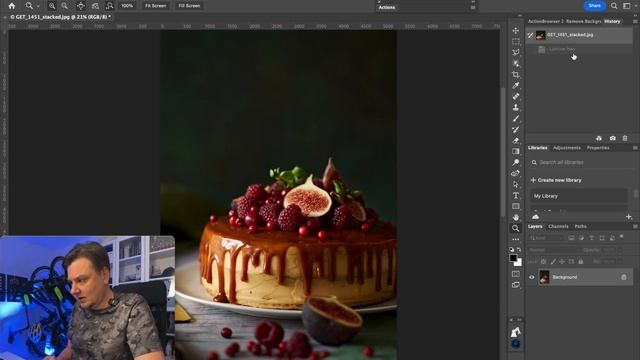
Task: Add content with Libraries plus icon
Action: coord(629,217)
